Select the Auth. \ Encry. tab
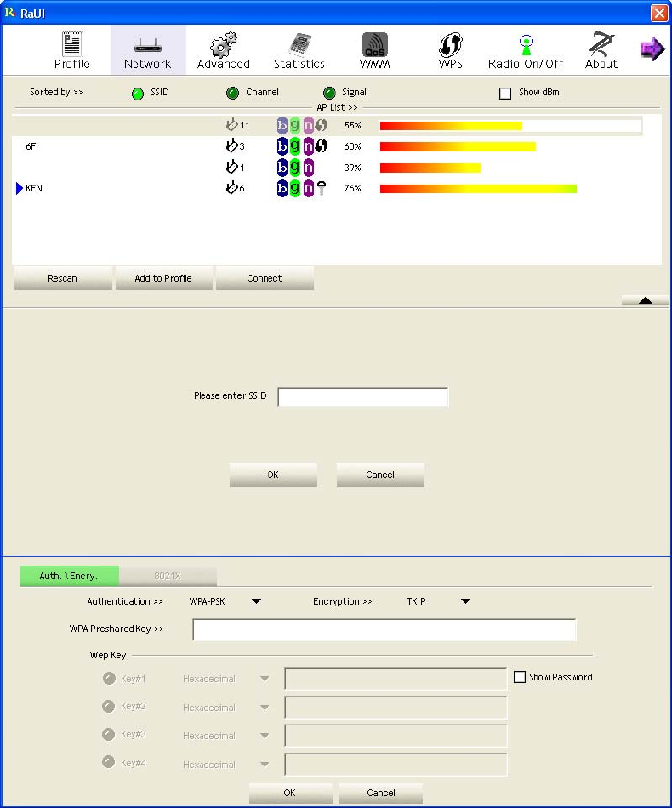Viewport: 672px width, 808px height. [x=69, y=576]
